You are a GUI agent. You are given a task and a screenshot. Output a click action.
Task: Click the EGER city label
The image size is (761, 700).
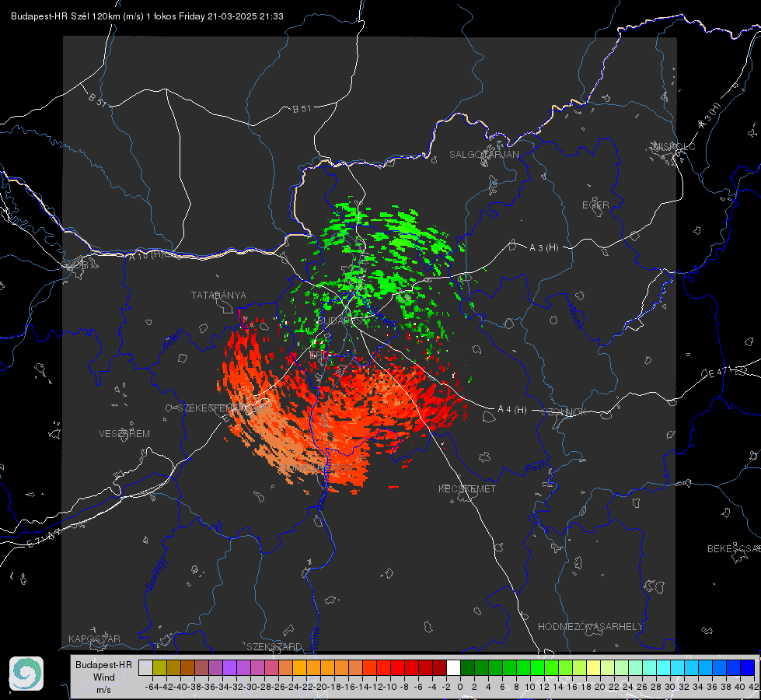pos(595,205)
